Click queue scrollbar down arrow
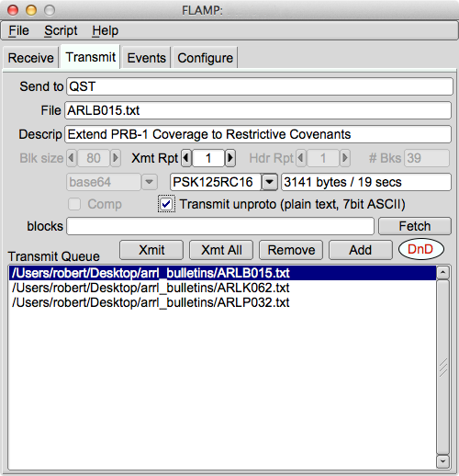Screen dimensions: 459x476 (442, 461)
